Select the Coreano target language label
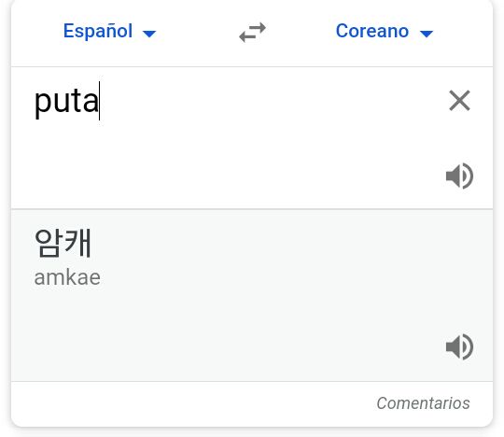Screen dimensions: 504x437 tap(372, 31)
